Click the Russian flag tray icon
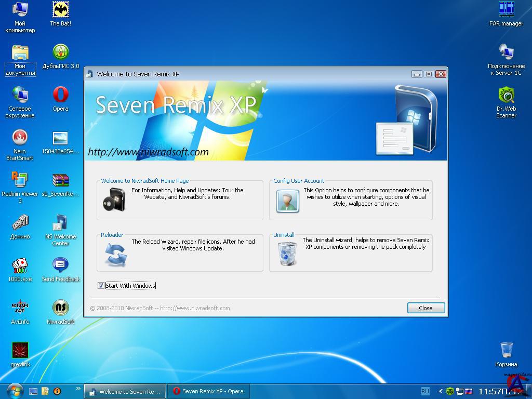This screenshot has height=399, width=532. (x=469, y=391)
